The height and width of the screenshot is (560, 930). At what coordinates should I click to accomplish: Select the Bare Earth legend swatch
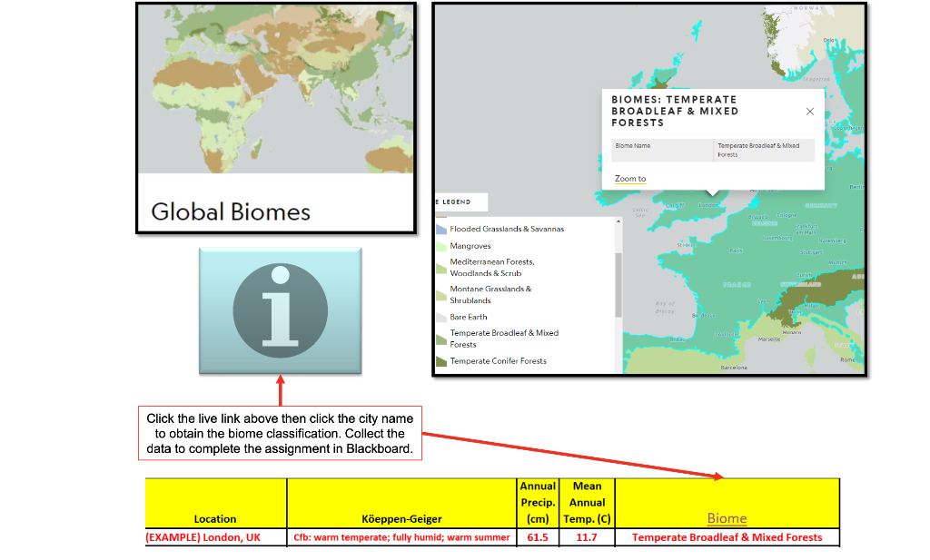[x=440, y=317]
